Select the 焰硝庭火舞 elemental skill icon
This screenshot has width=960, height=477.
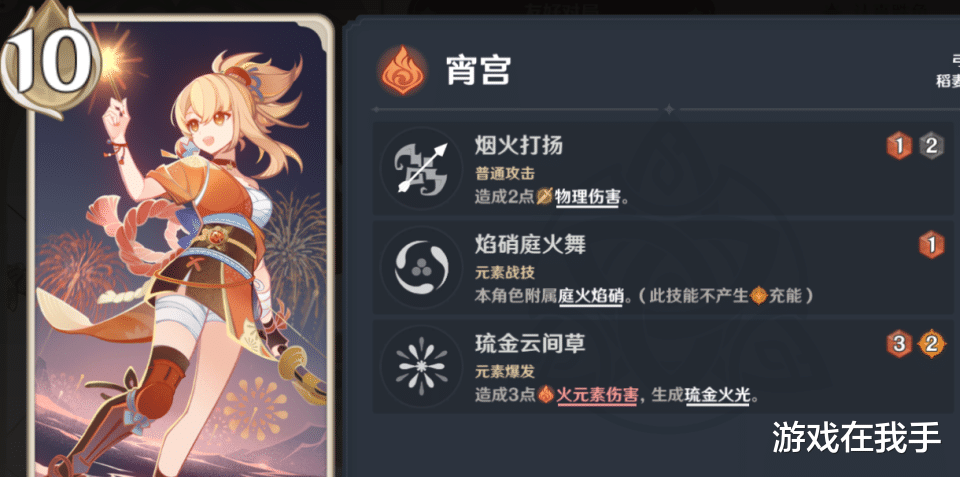click(422, 267)
